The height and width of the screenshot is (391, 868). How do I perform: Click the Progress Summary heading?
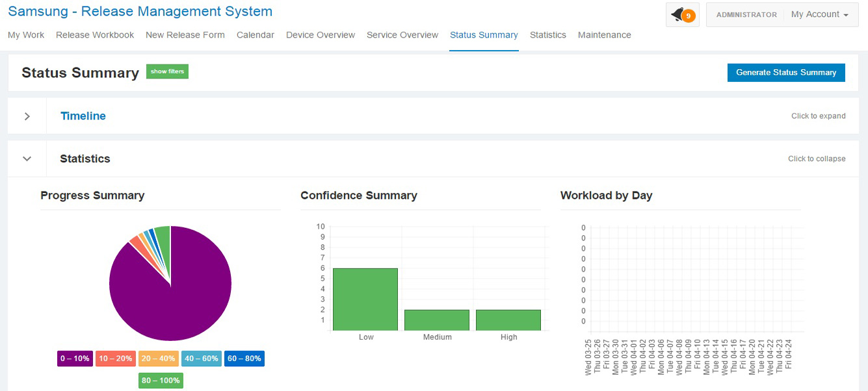(x=92, y=195)
